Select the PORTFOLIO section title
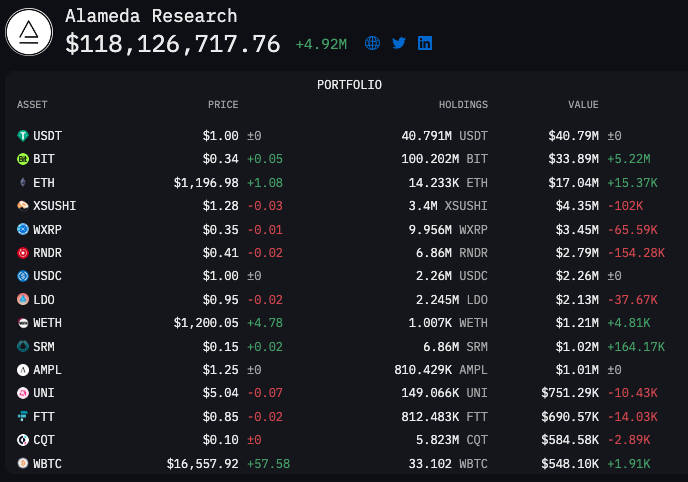Viewport: 688px width, 482px height. tap(349, 85)
